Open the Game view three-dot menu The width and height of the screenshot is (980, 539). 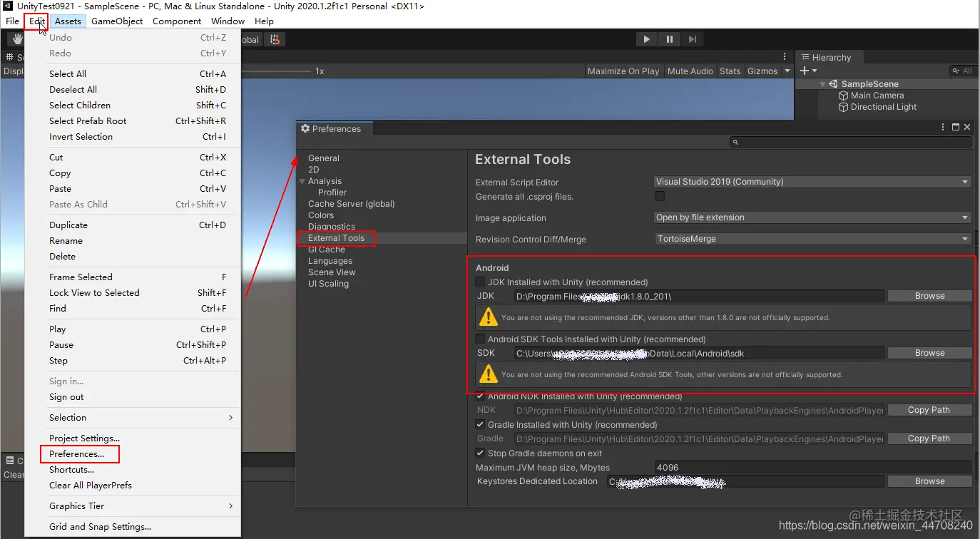(x=785, y=56)
